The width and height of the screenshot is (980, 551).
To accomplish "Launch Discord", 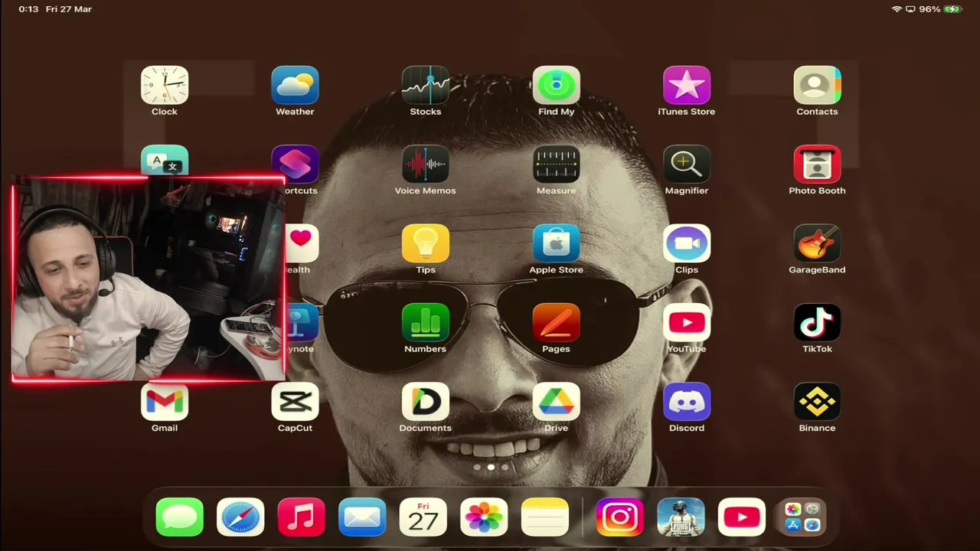I will tap(687, 402).
